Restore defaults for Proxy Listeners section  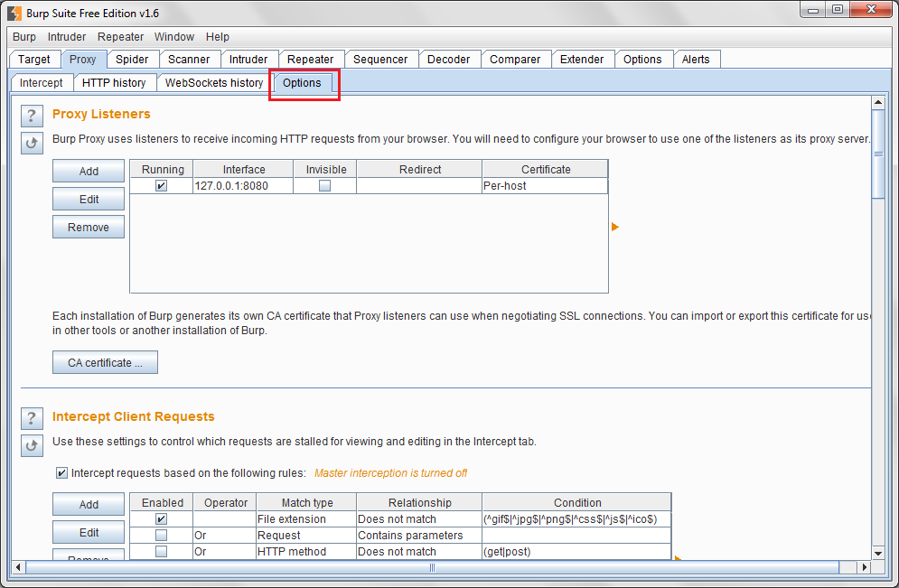[32, 143]
